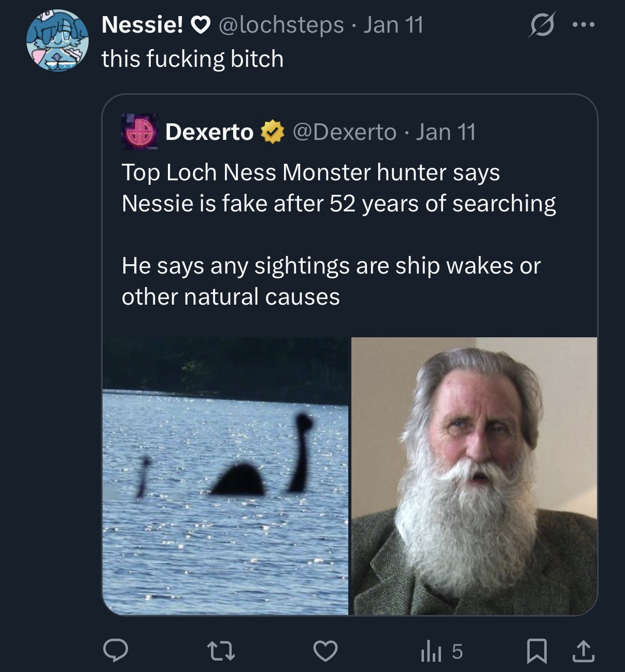View tweet analytics bar chart icon
Image resolution: width=625 pixels, height=672 pixels.
pos(431,651)
